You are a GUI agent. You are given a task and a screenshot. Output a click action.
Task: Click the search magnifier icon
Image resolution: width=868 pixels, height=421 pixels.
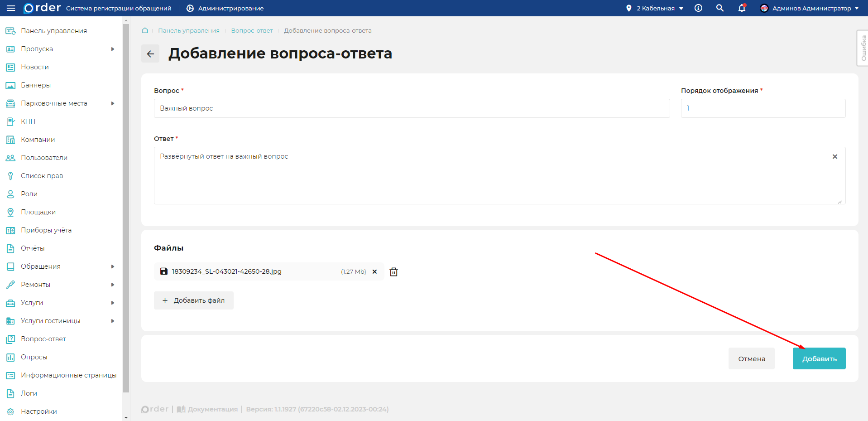pos(719,8)
